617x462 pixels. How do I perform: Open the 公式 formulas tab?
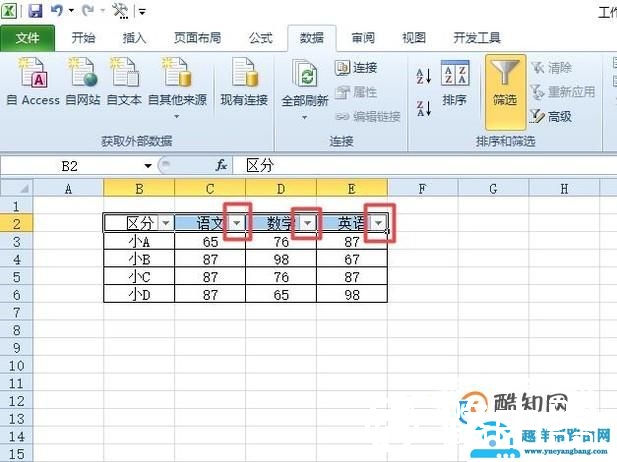coord(260,38)
